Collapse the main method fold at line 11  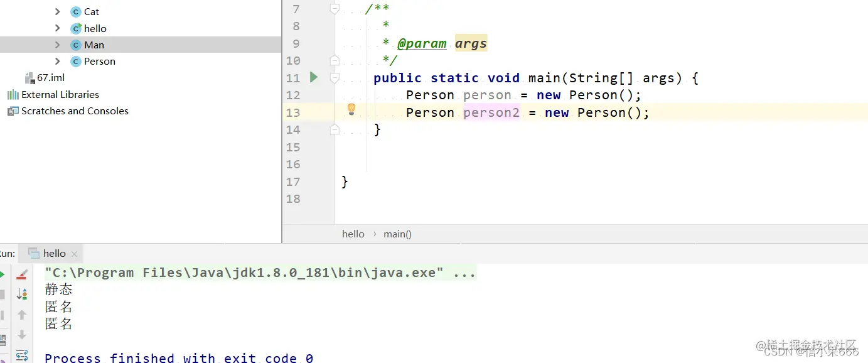(335, 78)
